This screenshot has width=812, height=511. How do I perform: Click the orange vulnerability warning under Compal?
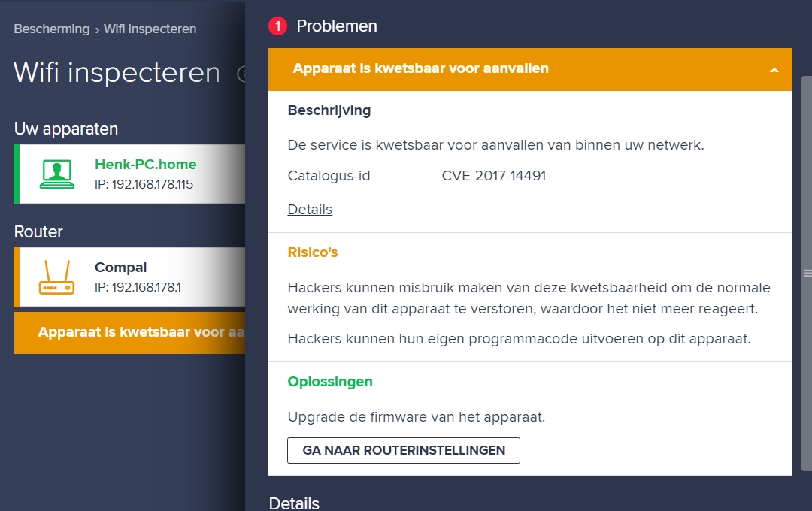pyautogui.click(x=129, y=332)
